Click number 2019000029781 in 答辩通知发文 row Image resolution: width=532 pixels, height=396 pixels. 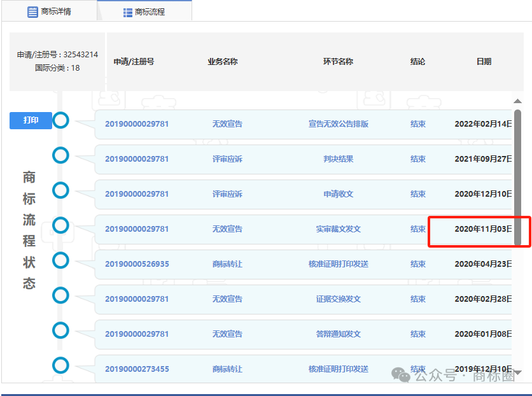click(137, 334)
